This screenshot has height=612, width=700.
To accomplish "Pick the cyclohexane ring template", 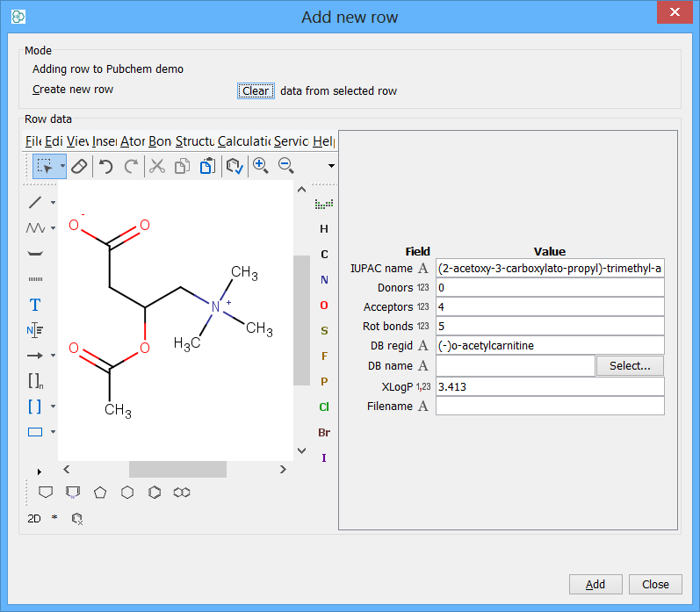I will tap(127, 492).
